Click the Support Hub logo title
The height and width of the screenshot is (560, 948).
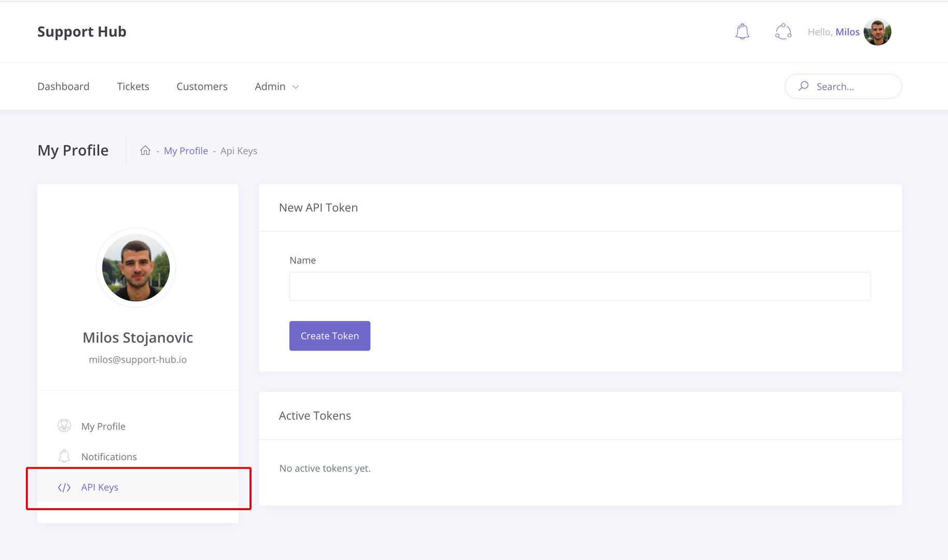pos(82,32)
